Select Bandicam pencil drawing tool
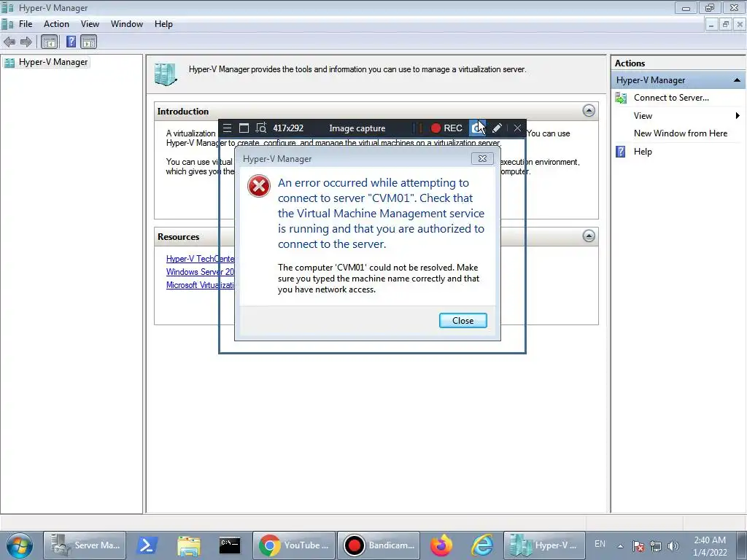747x560 pixels. pyautogui.click(x=497, y=128)
